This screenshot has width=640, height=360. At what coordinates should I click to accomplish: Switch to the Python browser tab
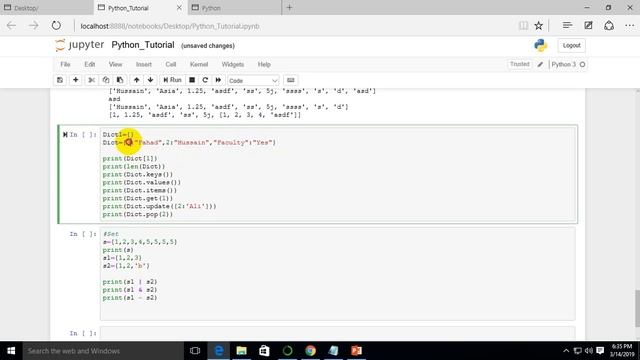(x=235, y=8)
